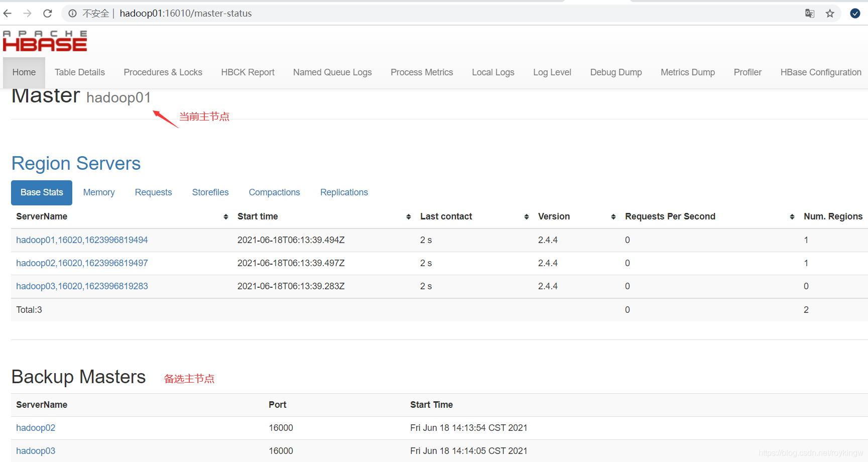Image resolution: width=868 pixels, height=462 pixels.
Task: Open the Home navigation item
Action: 24,72
